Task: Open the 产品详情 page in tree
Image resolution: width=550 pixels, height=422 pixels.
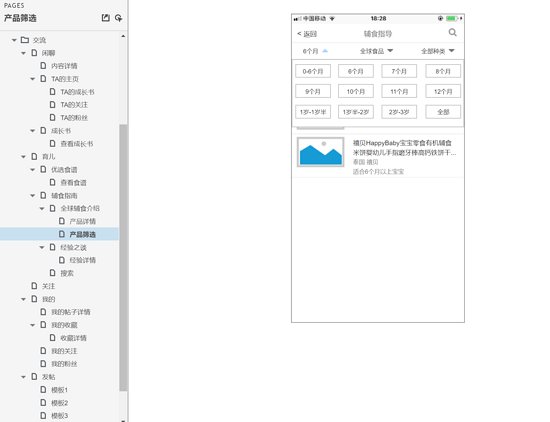Action: click(x=82, y=221)
